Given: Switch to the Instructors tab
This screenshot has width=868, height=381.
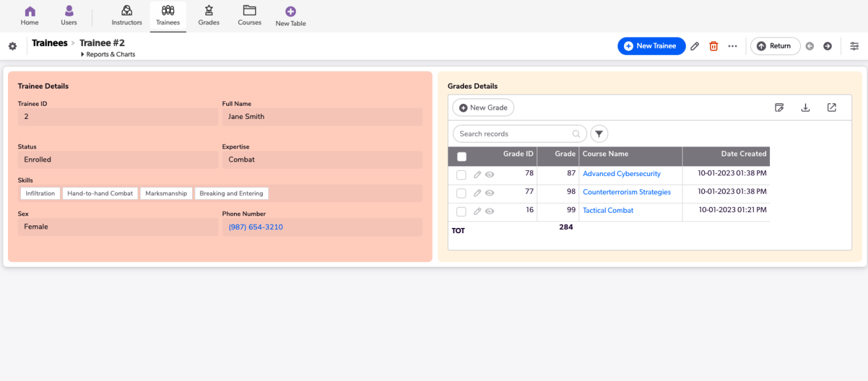Looking at the screenshot, I should pos(127,16).
